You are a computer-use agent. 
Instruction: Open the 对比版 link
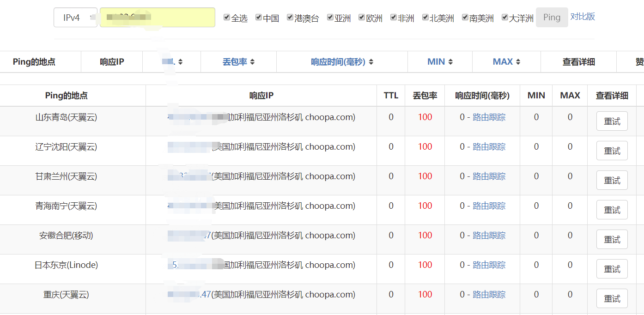(583, 17)
